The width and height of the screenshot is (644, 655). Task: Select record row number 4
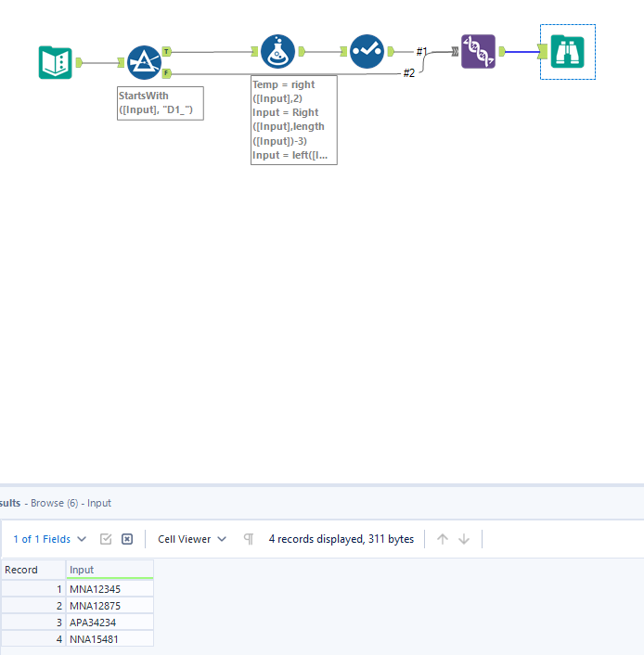pos(33,639)
